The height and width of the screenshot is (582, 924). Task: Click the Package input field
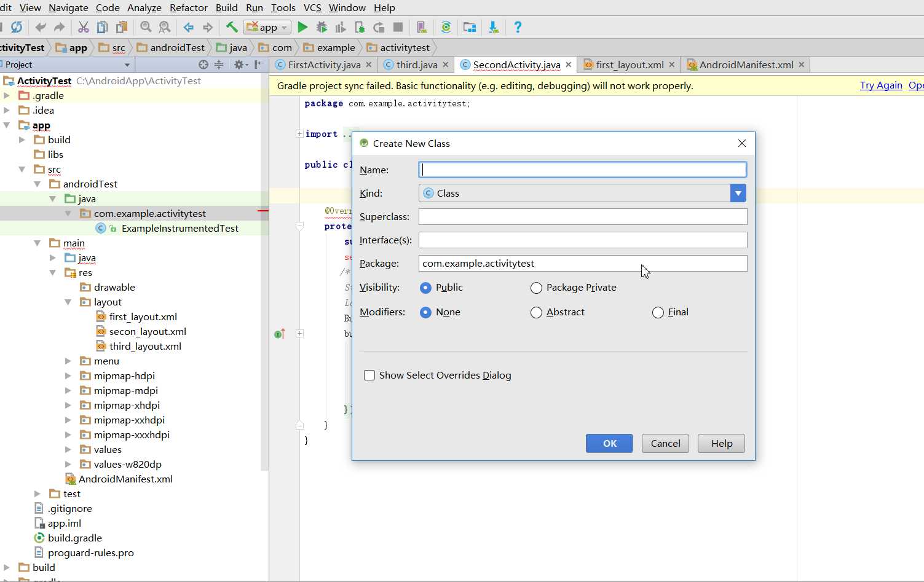click(583, 263)
